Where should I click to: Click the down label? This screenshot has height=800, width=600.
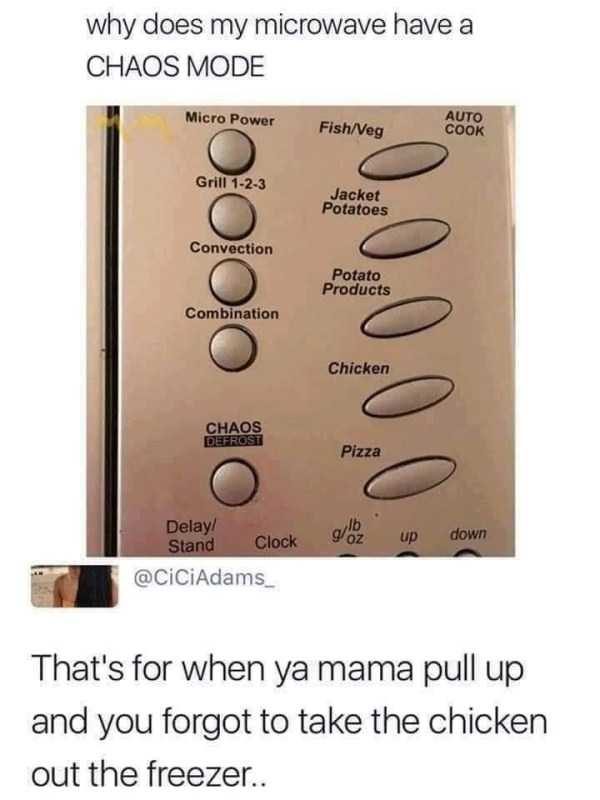point(468,534)
